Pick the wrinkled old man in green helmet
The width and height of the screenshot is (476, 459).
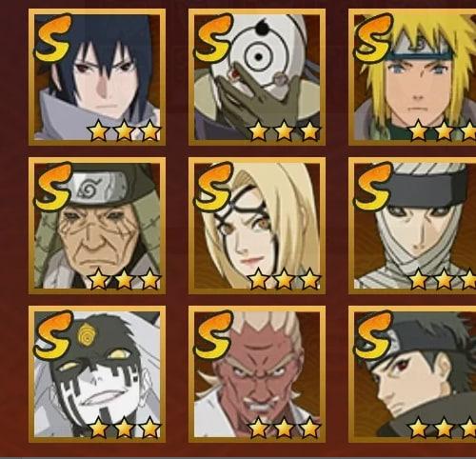click(x=97, y=226)
